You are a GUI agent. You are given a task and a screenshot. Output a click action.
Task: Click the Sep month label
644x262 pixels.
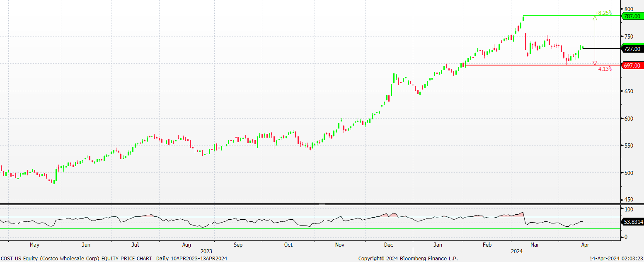(238, 245)
